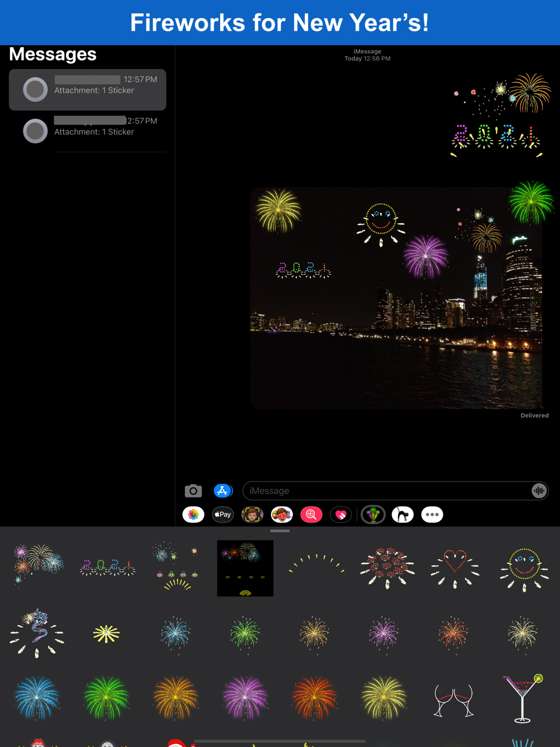Open the camera in Messages
Image resolution: width=560 pixels, height=747 pixels.
pyautogui.click(x=193, y=491)
